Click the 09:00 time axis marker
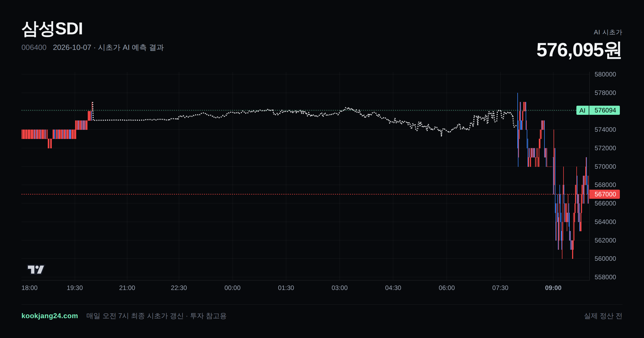This screenshot has width=644, height=338. coord(553,288)
